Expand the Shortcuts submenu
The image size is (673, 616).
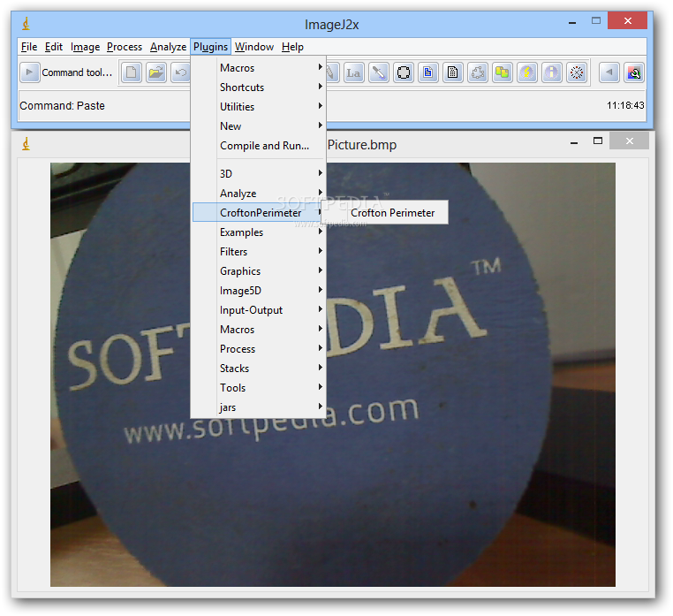coord(259,87)
